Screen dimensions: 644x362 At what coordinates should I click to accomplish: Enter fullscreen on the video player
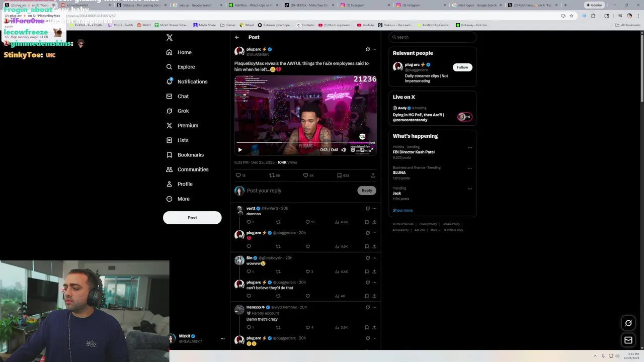coord(371,150)
